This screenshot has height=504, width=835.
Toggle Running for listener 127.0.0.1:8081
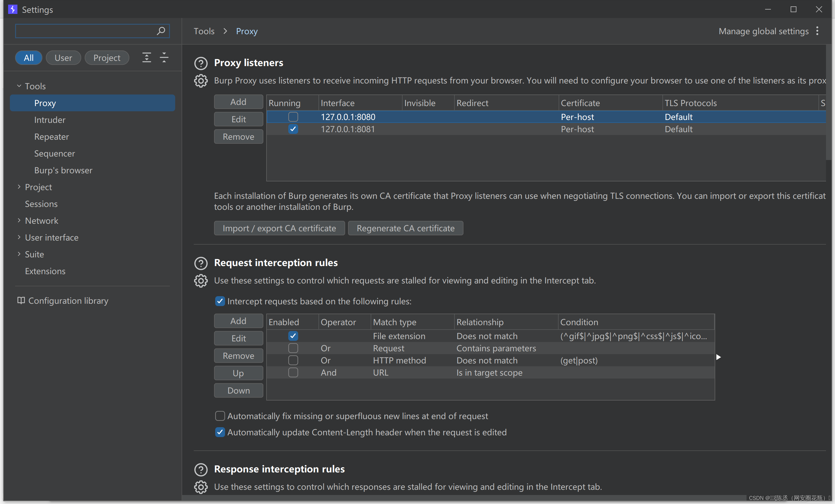tap(293, 129)
